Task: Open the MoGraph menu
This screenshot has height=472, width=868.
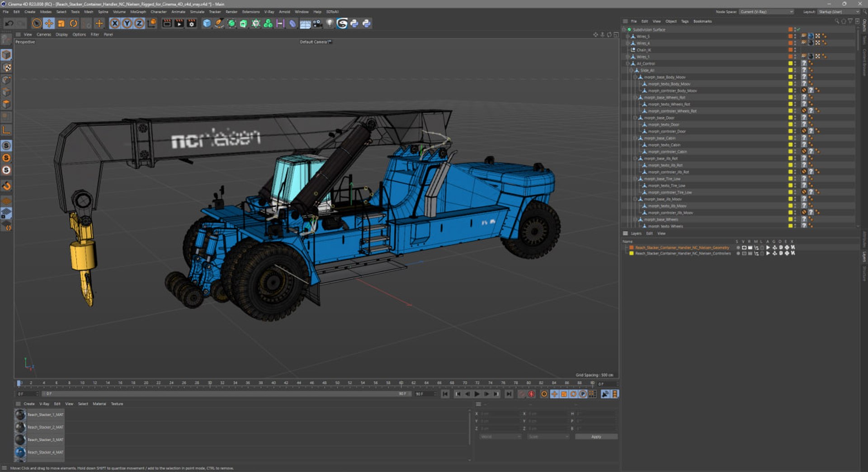Action: coord(138,12)
